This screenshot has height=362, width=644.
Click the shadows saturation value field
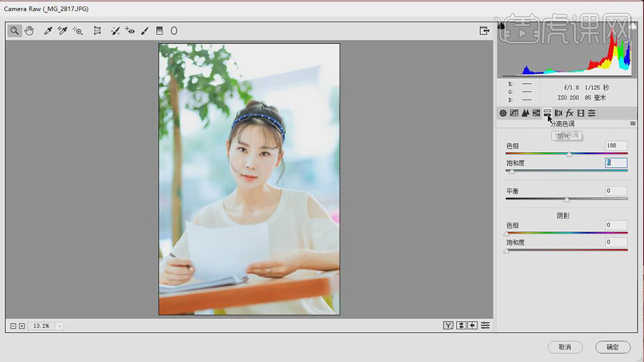point(616,242)
